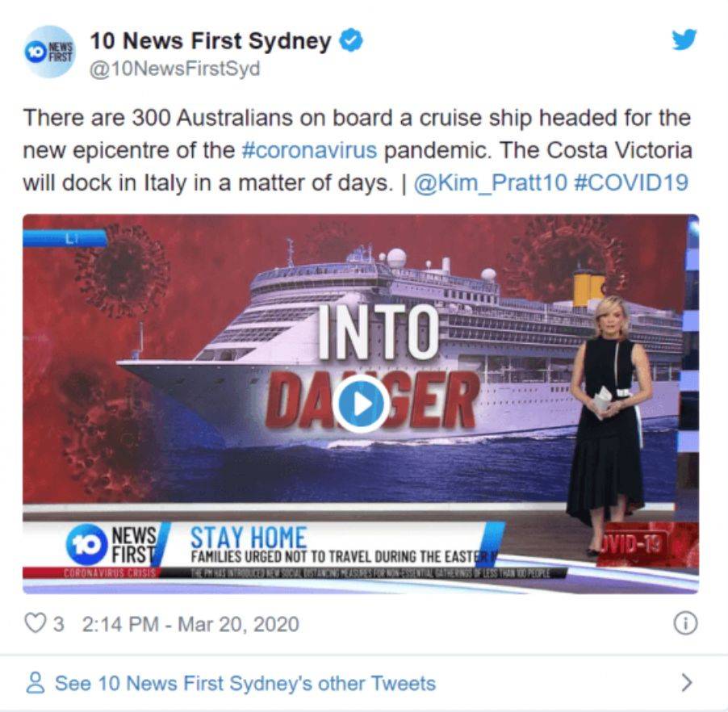The image size is (728, 712).
Task: Open the #coronavirus hashtag
Action: [x=310, y=150]
